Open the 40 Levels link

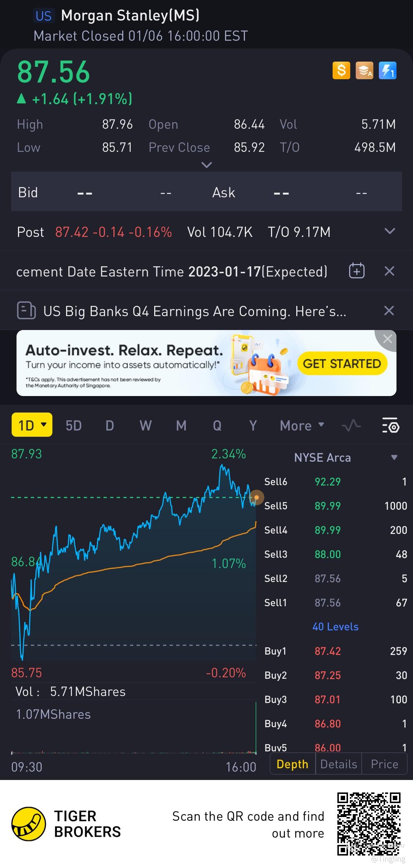click(x=336, y=626)
